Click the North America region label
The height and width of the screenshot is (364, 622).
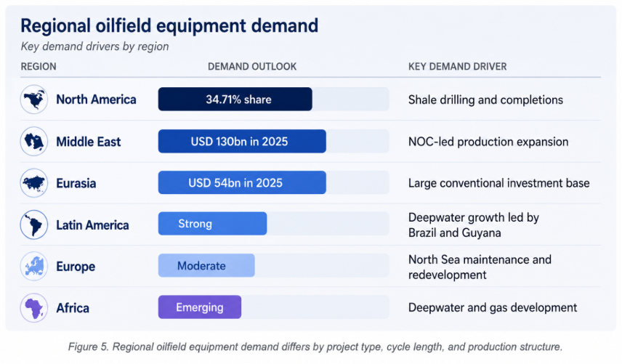pyautogui.click(x=96, y=100)
